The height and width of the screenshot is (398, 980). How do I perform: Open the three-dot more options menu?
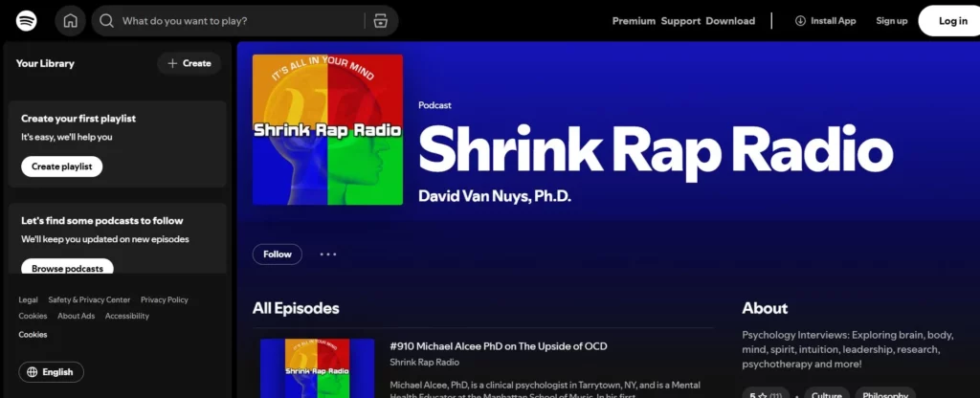click(x=328, y=254)
